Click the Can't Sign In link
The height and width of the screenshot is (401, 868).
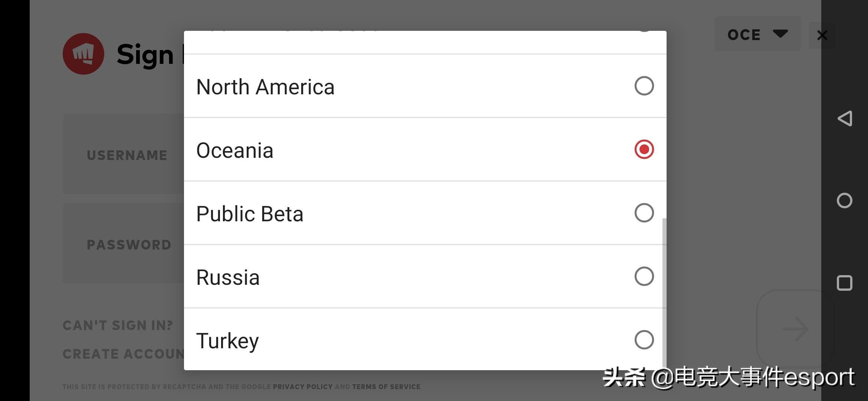[118, 326]
